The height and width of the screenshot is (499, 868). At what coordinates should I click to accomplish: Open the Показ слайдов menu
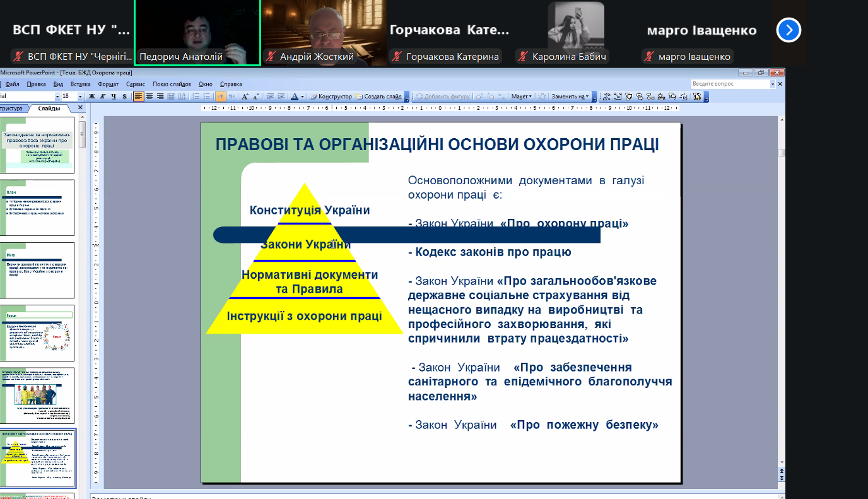(x=172, y=84)
